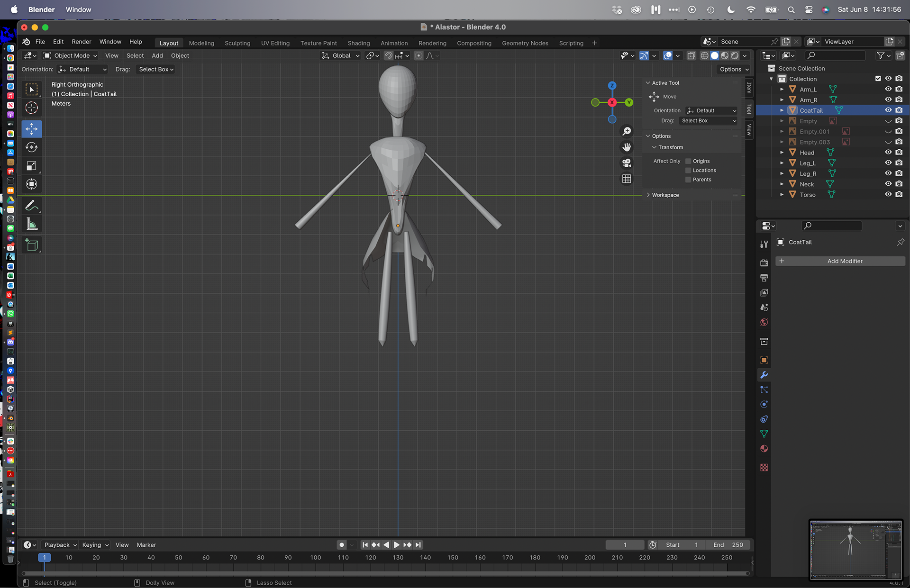Open the Object Data mesh properties tab
910x588 pixels.
point(764,434)
